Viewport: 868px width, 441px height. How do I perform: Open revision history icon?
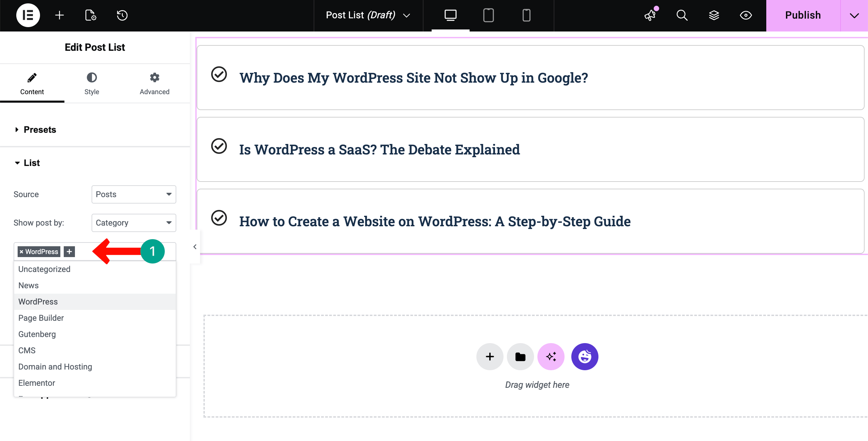coord(122,15)
